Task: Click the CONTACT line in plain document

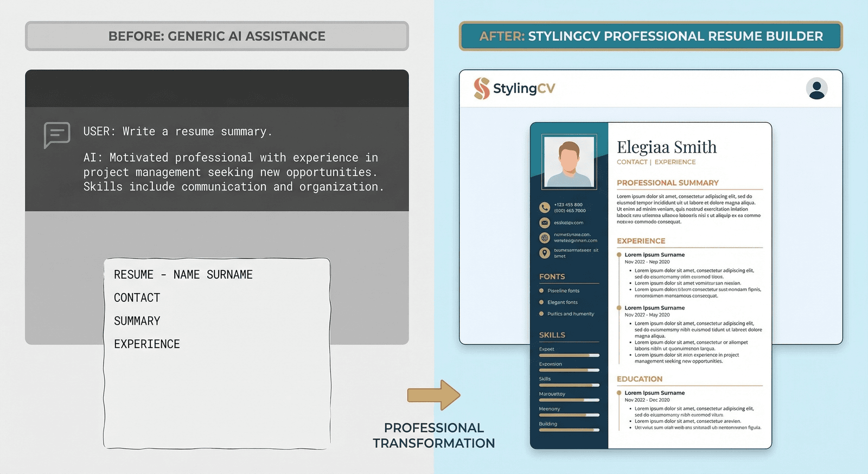Action: tap(137, 298)
